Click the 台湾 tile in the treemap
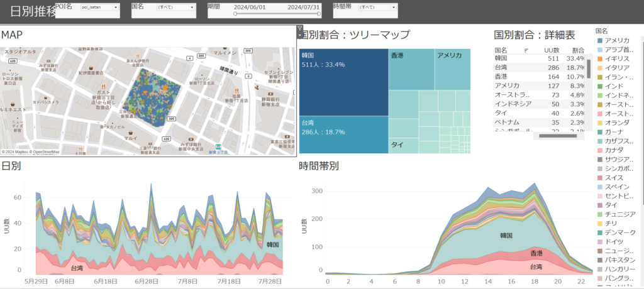The image size is (644, 289). coord(343,134)
